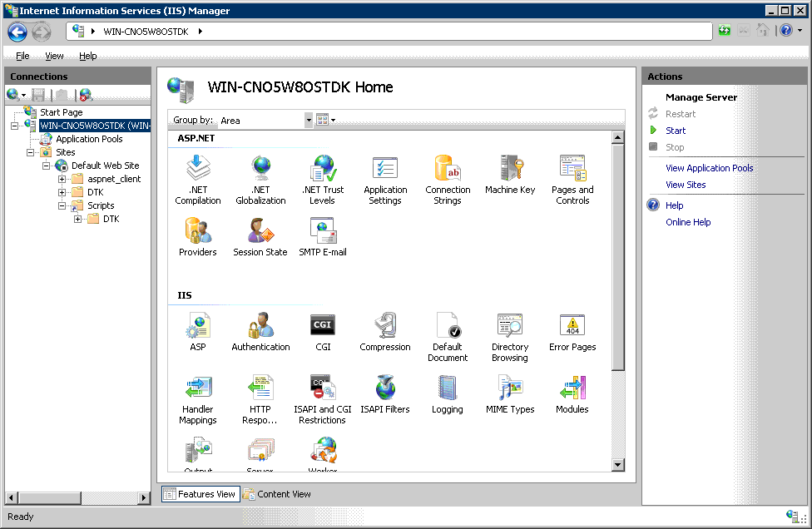The image size is (812, 529).
Task: Click the back navigation arrow button
Action: click(17, 32)
